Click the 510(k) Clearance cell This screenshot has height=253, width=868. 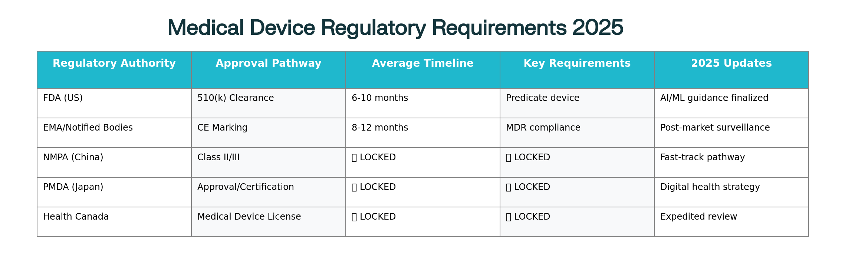click(x=236, y=98)
